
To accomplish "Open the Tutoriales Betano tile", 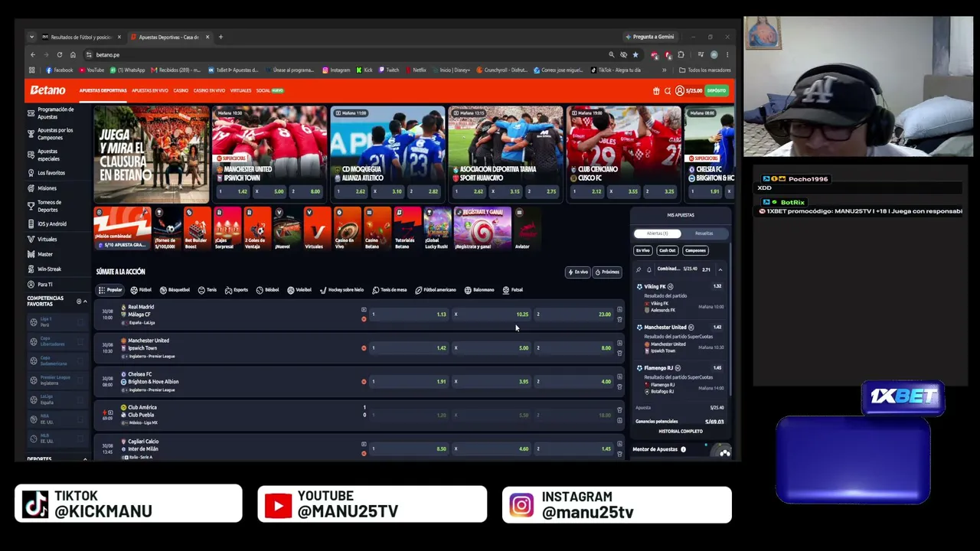I will tap(407, 228).
